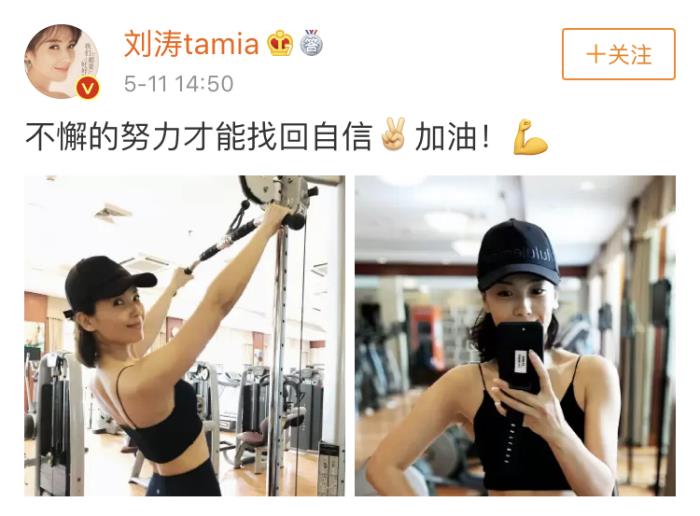Viewport: 700px width, 516px height.
Task: Click the black phone in mirror selfie
Action: 520,357
